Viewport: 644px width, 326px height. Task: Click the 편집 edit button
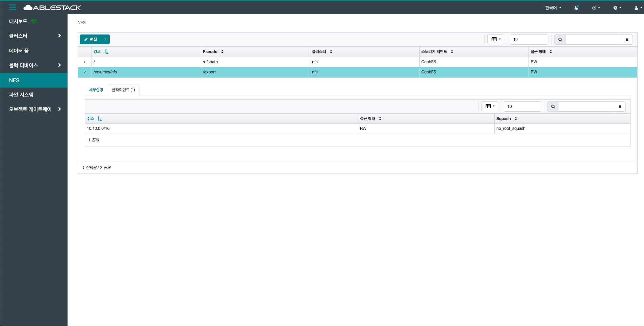(90, 40)
